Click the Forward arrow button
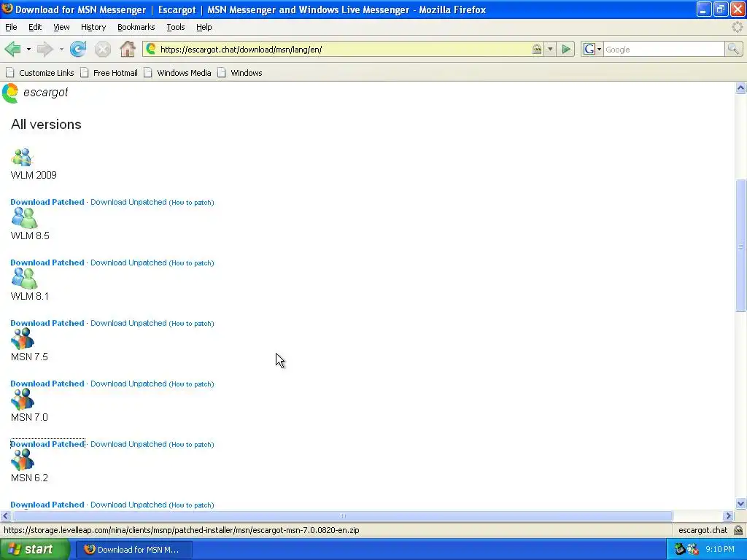This screenshot has width=747, height=560. click(44, 49)
